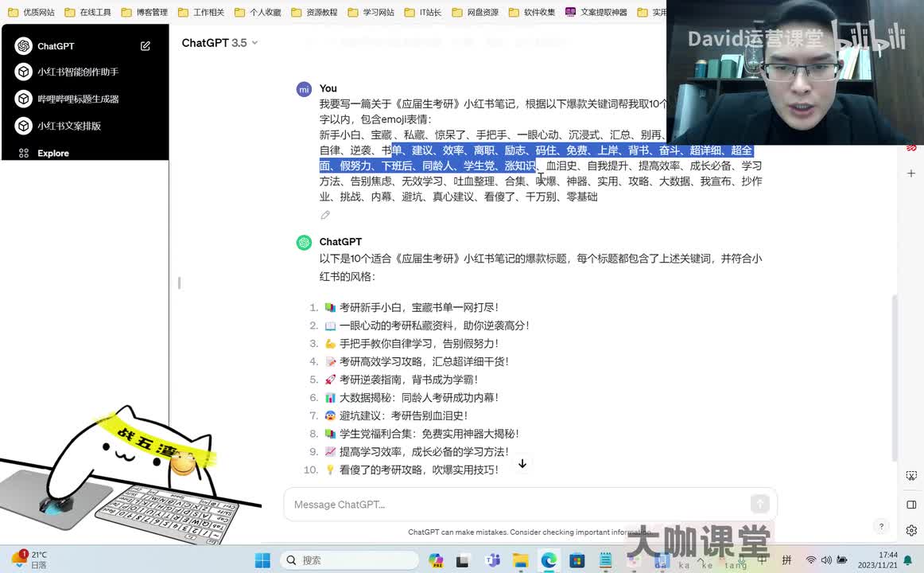Select 小红书文案排版 in the sidebar
Image resolution: width=924 pixels, height=573 pixels.
coord(68,126)
